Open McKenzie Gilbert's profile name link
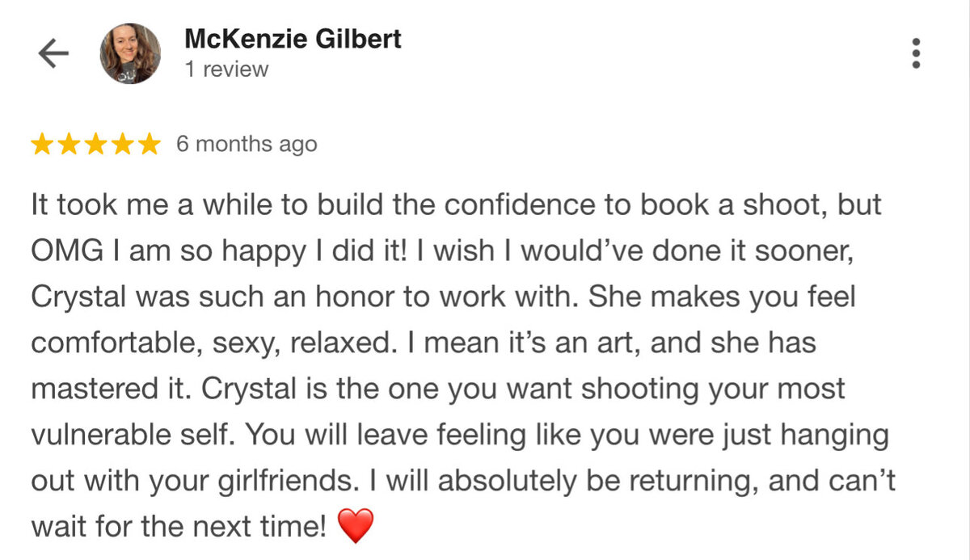The image size is (970, 560). click(293, 38)
